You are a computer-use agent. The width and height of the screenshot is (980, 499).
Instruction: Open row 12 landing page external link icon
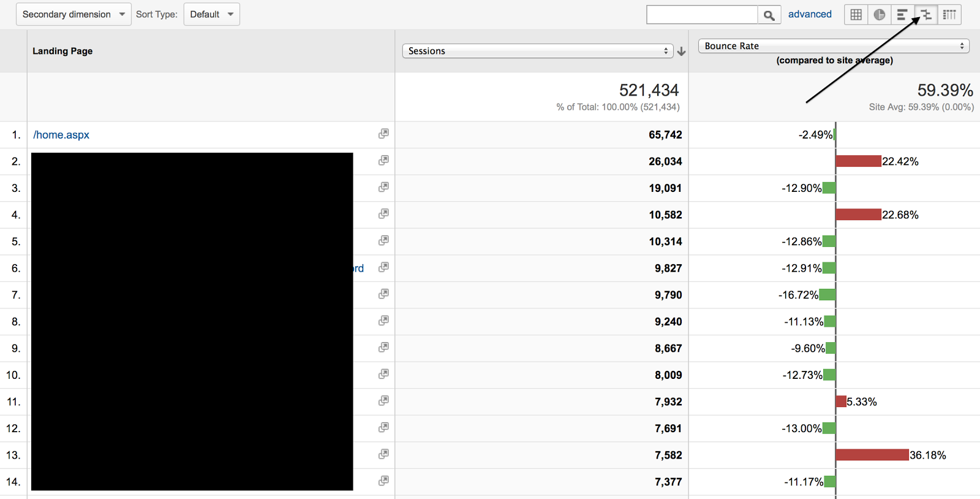383,427
